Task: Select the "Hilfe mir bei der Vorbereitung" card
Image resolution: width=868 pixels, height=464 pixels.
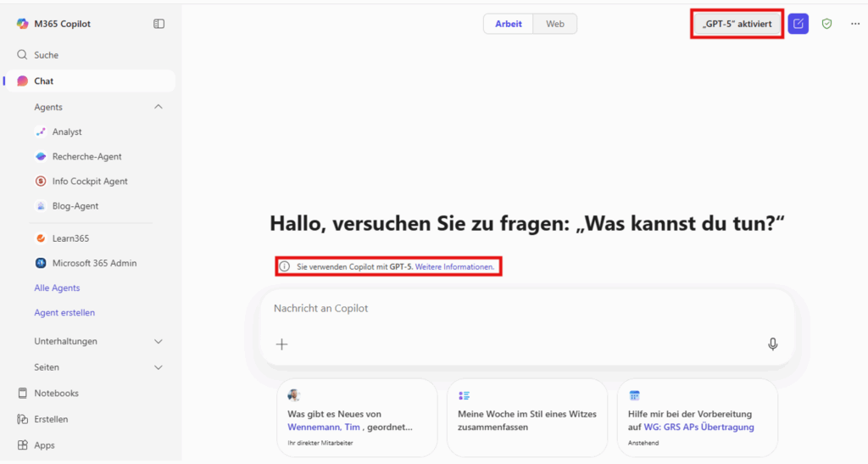Action: pyautogui.click(x=698, y=417)
